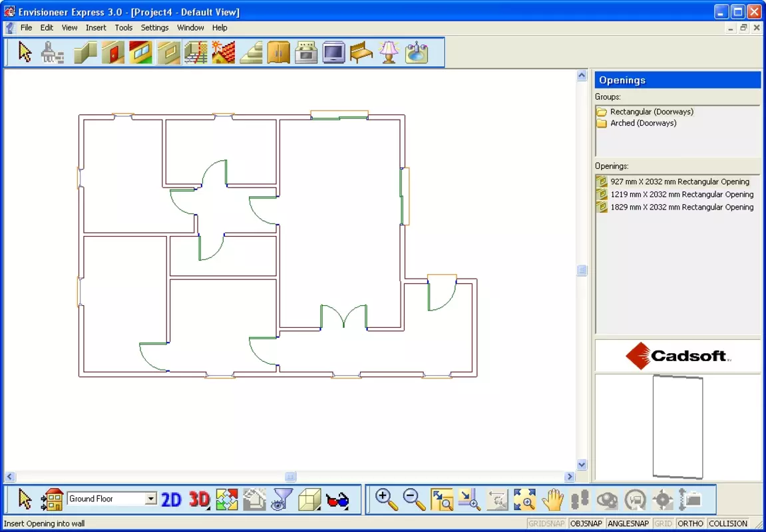Click the colored arrows rendering icon

pyautogui.click(x=227, y=499)
